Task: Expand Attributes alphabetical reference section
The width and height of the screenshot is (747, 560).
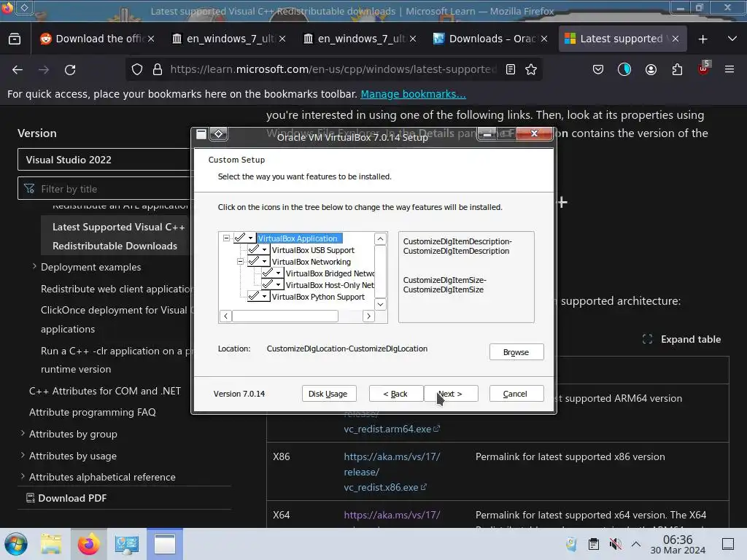Action: tap(23, 476)
